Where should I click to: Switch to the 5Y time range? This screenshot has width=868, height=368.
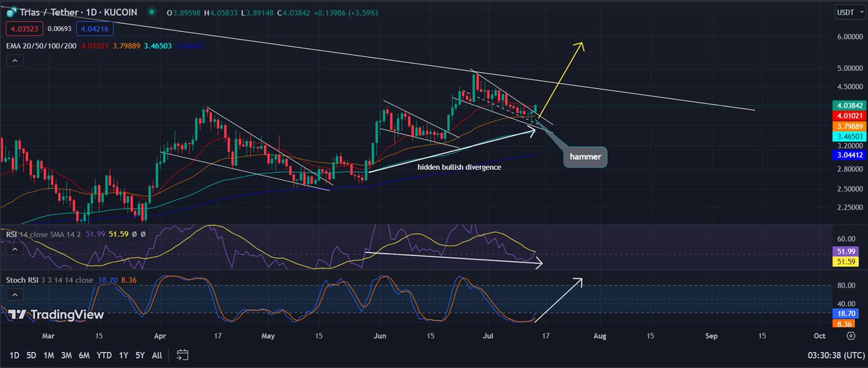(x=139, y=355)
